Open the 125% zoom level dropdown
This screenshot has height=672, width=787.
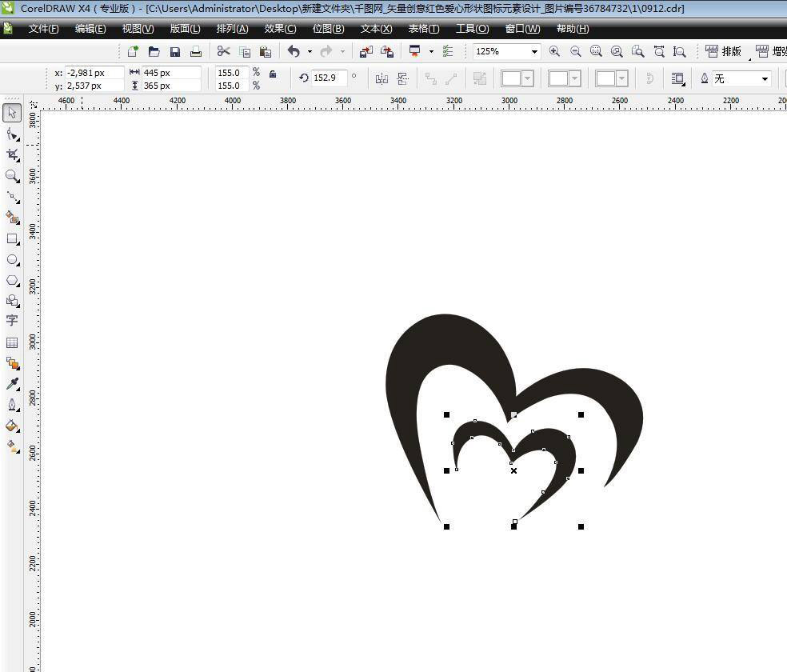pyautogui.click(x=534, y=51)
